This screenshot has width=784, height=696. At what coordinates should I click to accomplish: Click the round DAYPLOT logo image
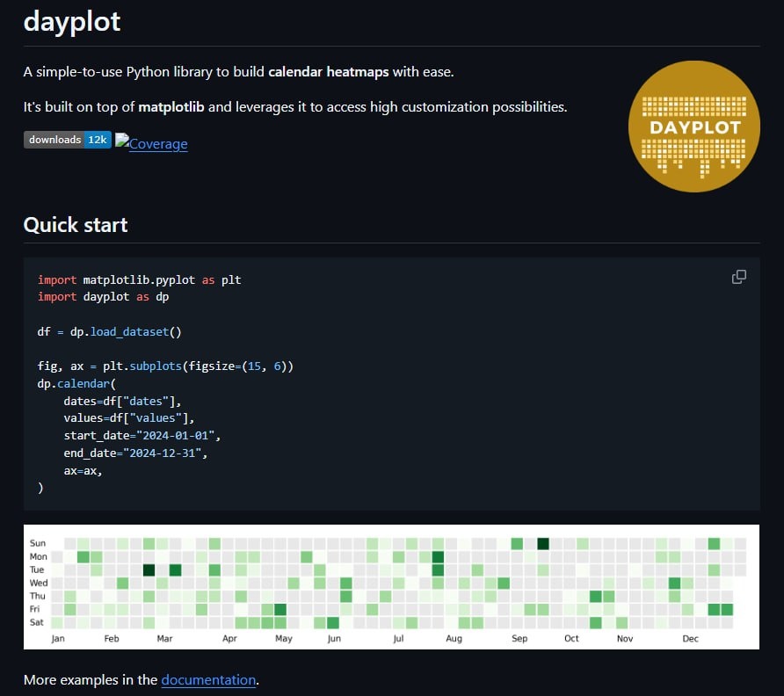click(x=694, y=126)
